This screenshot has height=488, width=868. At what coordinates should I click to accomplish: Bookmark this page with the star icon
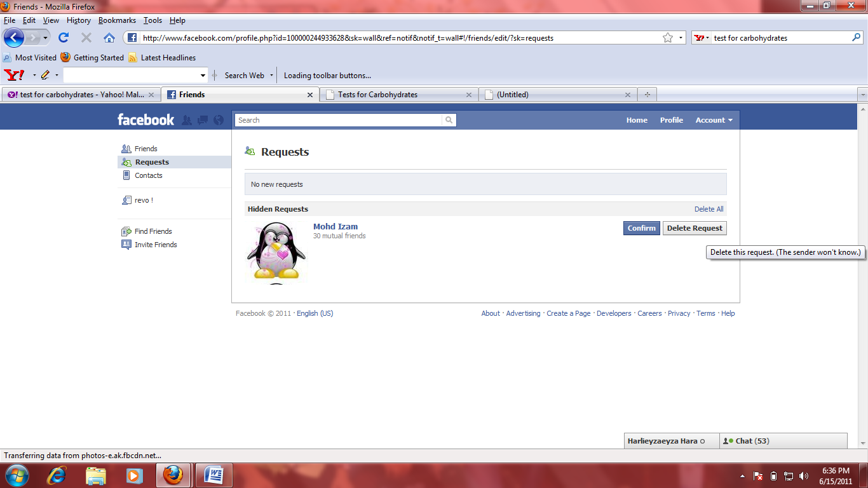pyautogui.click(x=668, y=37)
